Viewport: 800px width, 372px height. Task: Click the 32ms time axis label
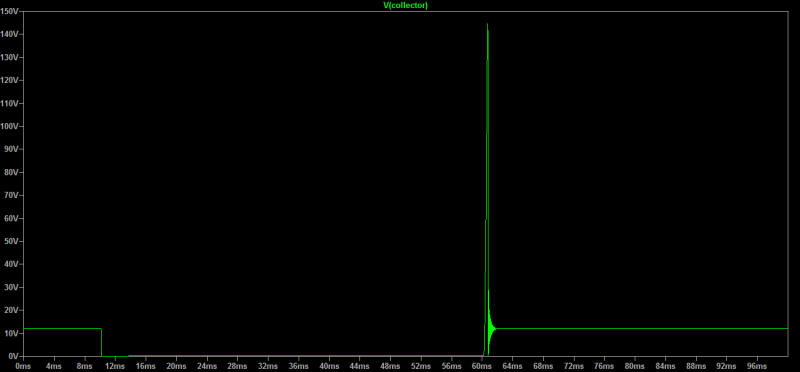[x=268, y=366]
